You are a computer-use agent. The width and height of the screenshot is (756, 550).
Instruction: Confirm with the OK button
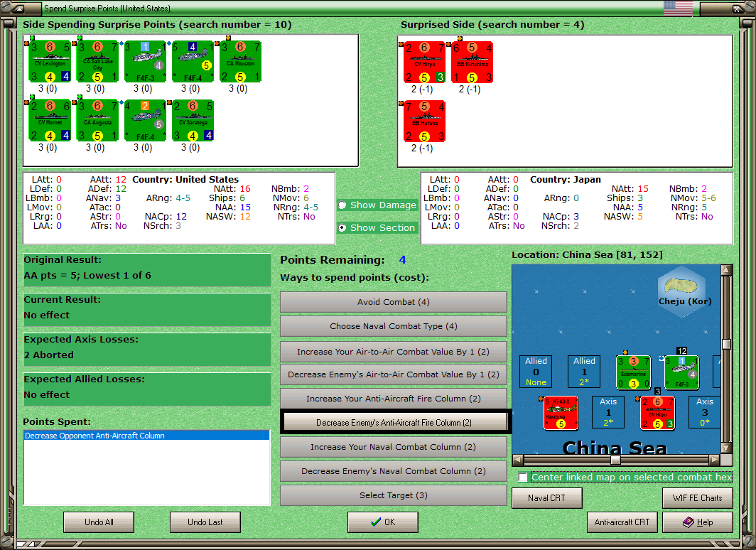pos(383,522)
